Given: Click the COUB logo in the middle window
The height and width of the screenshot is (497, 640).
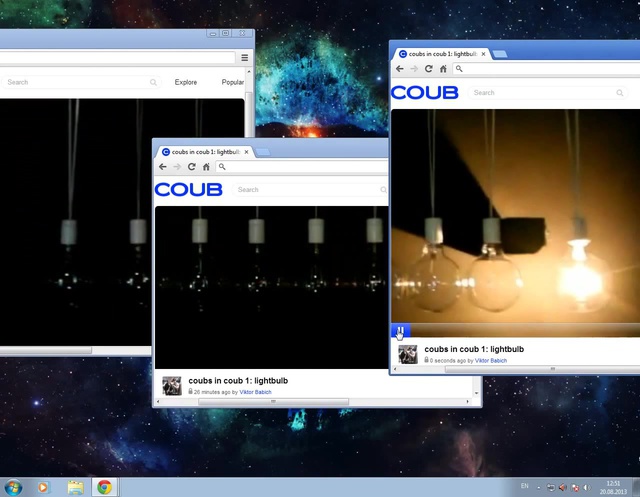Looking at the screenshot, I should click(189, 189).
